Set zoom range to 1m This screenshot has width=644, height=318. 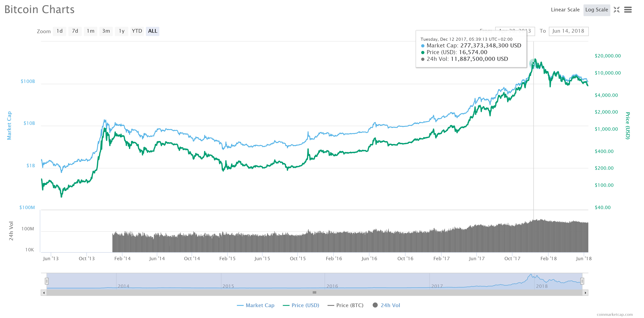click(91, 31)
